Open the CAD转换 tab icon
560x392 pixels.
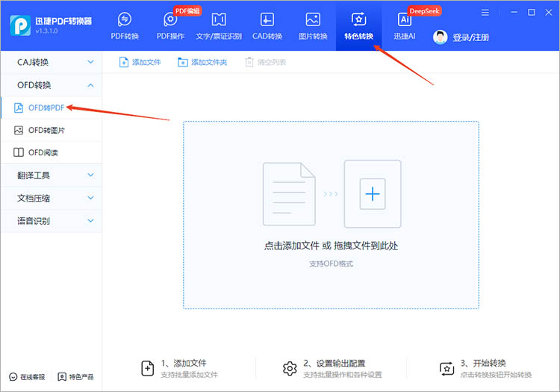pyautogui.click(x=267, y=19)
